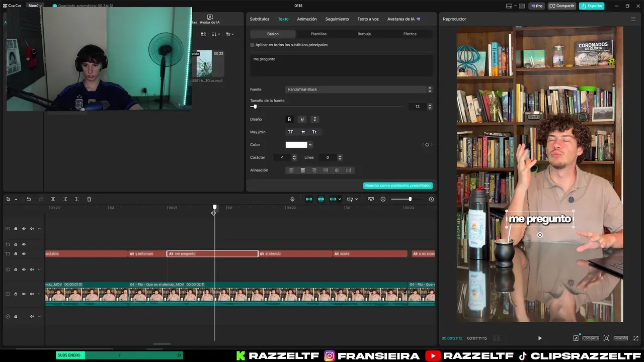Switch to the Subtítulos tab

tap(260, 19)
